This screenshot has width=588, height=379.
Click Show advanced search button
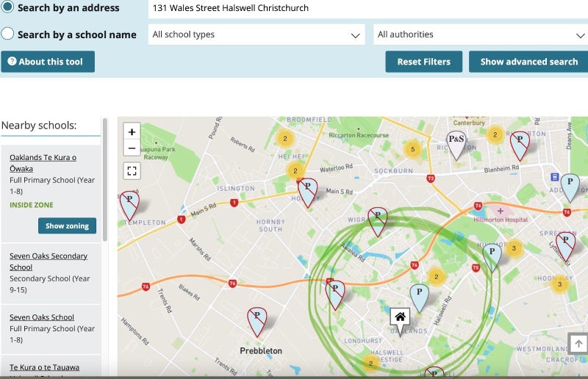[528, 62]
